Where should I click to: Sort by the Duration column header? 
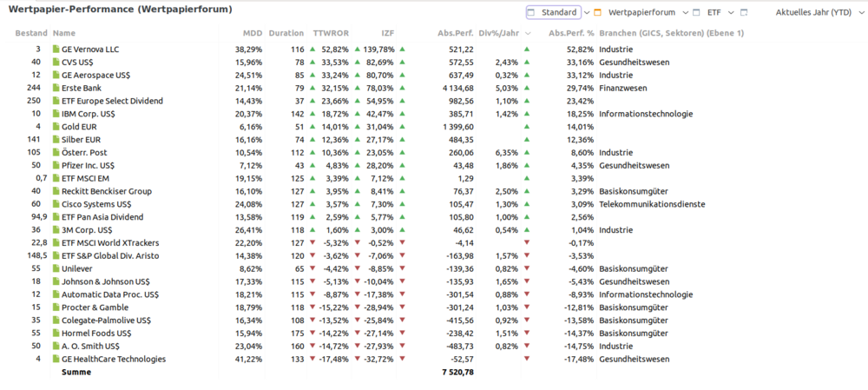(286, 33)
